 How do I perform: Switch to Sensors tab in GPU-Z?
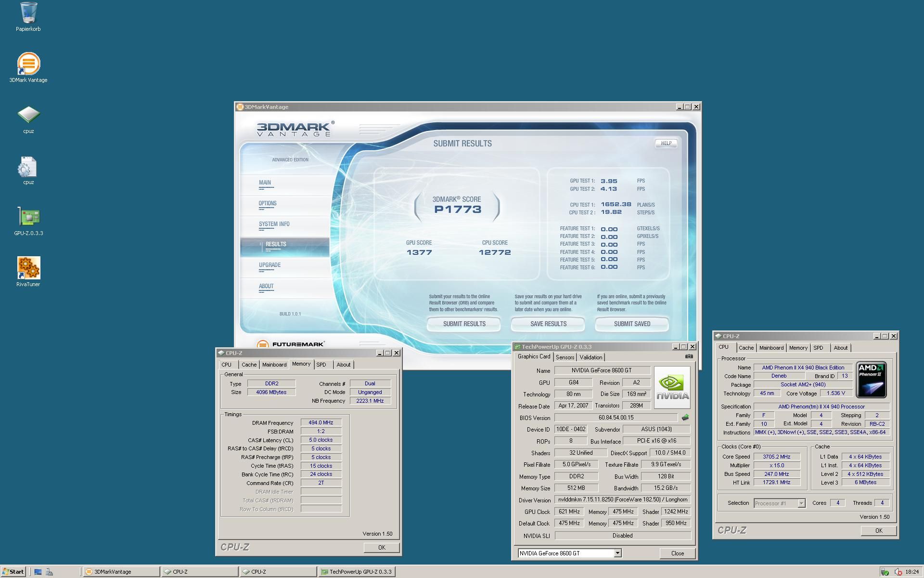[565, 357]
